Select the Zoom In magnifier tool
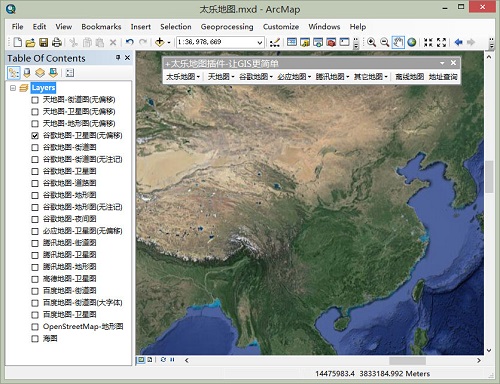This screenshot has height=384, width=500. click(371, 42)
